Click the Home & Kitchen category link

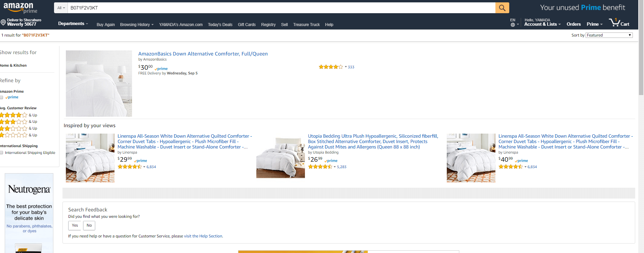(x=13, y=66)
